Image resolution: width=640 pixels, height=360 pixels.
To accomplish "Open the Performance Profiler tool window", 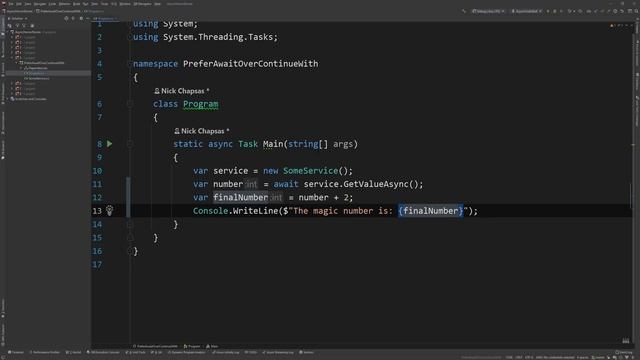I will tap(45, 352).
